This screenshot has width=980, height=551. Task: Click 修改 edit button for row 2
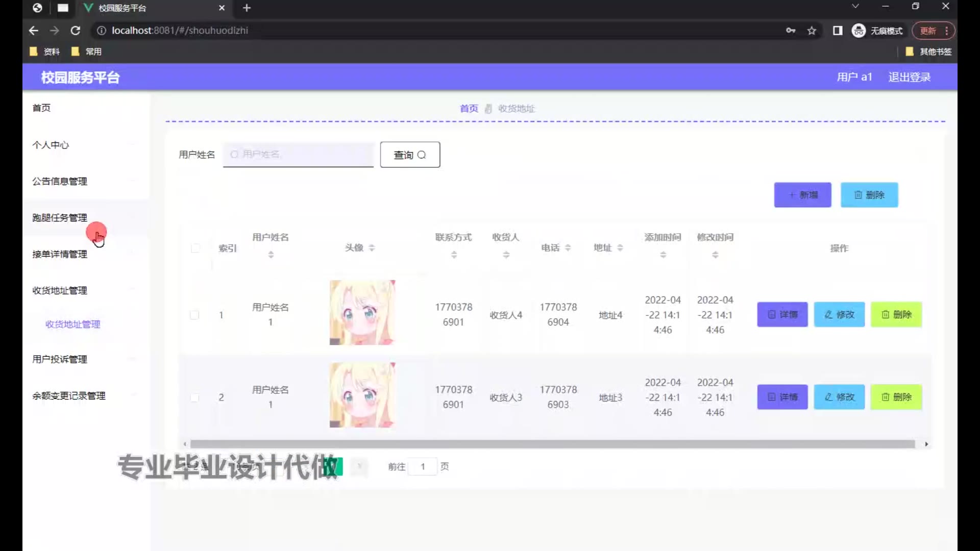click(x=839, y=397)
